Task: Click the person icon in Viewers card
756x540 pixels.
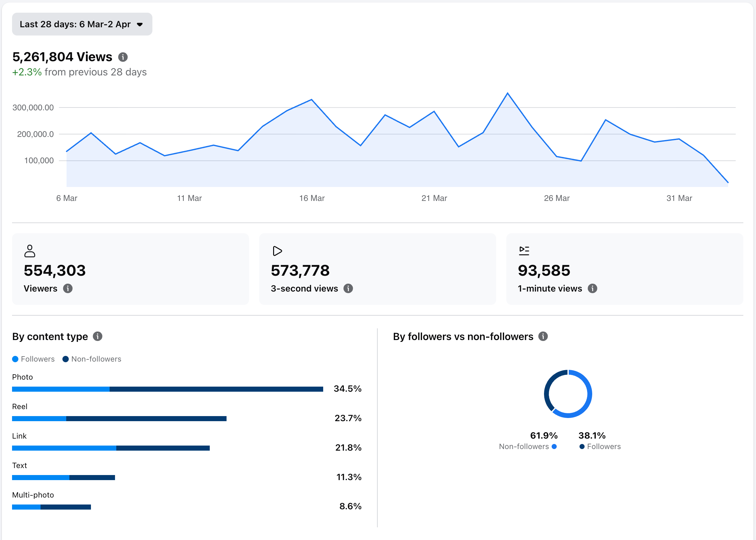Action: 29,251
